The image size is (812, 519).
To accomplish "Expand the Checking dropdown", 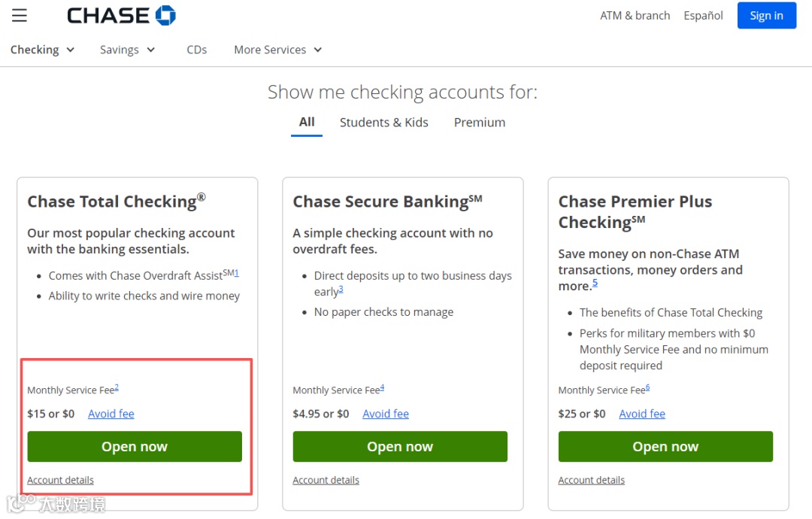I will coord(42,50).
